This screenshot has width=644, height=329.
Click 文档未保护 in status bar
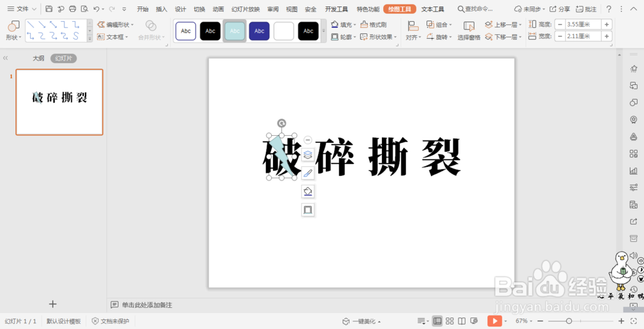pyautogui.click(x=111, y=321)
